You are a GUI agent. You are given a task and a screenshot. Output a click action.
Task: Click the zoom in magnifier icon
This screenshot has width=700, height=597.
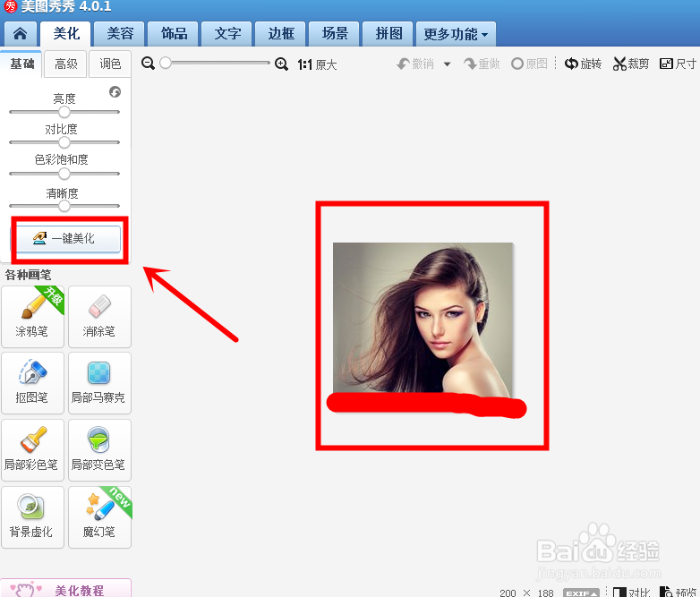[281, 64]
